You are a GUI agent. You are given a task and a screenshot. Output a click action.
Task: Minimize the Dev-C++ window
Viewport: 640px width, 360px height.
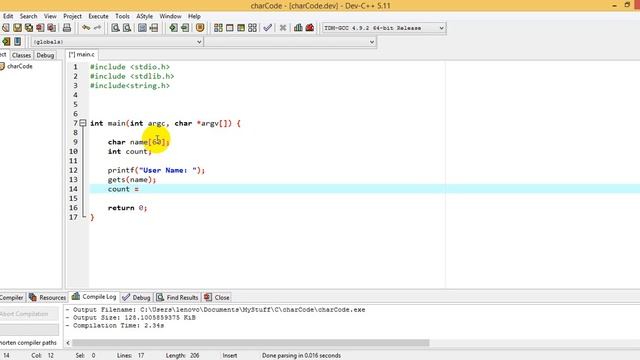click(614, 5)
